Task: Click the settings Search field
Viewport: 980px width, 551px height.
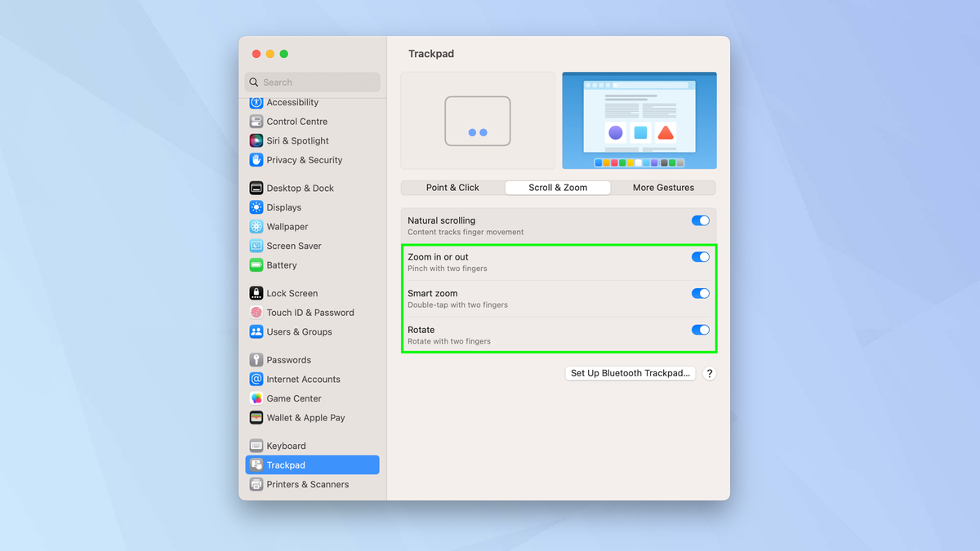Action: (x=312, y=82)
